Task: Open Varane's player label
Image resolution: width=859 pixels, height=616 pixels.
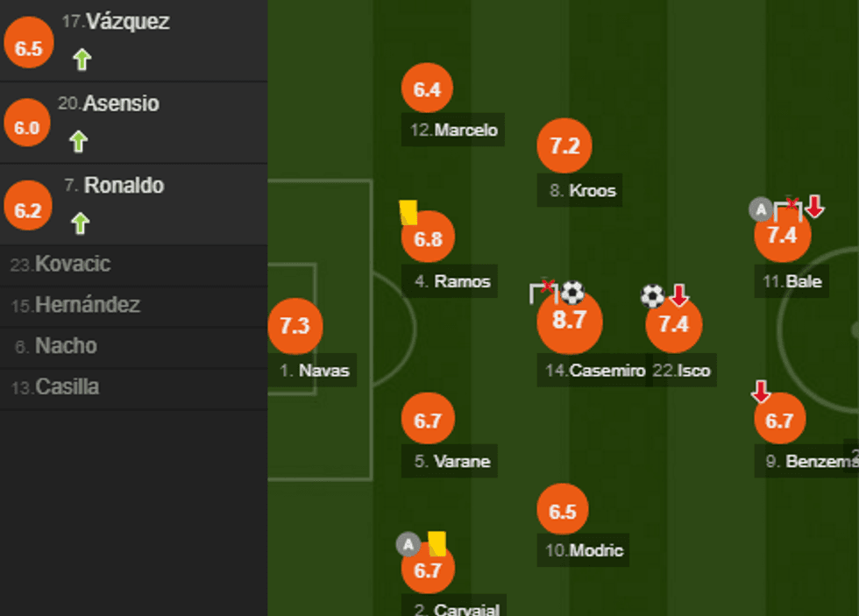Action: pos(451,461)
